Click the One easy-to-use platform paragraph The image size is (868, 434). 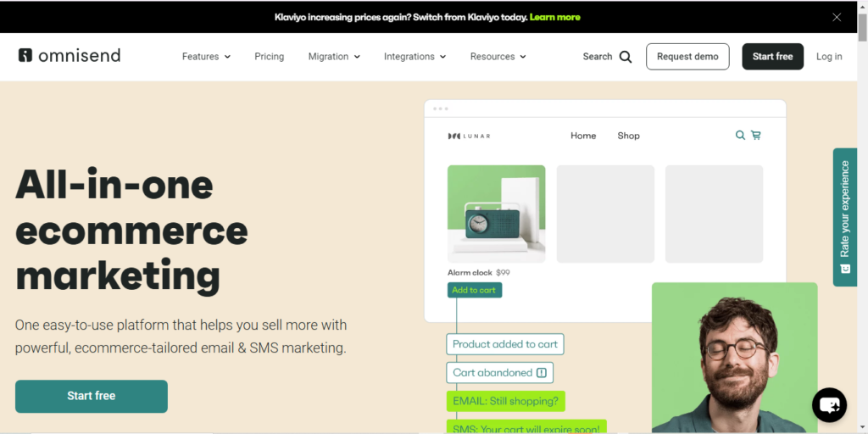[181, 337]
